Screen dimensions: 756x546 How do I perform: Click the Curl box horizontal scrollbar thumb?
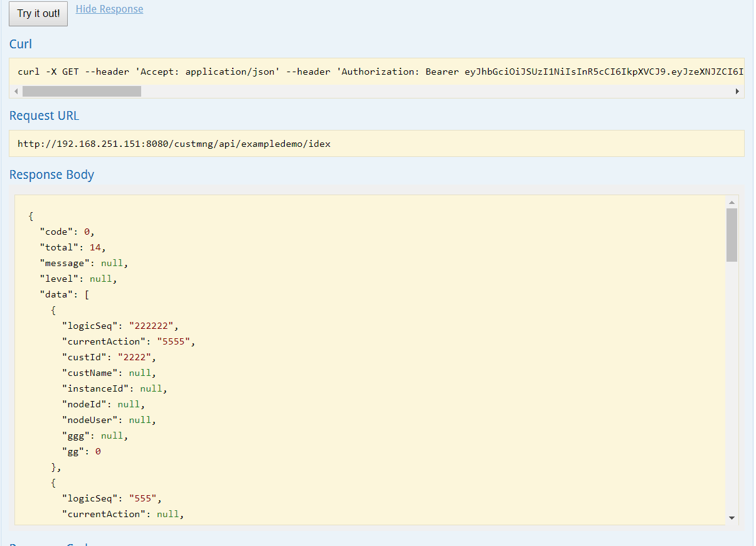(x=82, y=92)
